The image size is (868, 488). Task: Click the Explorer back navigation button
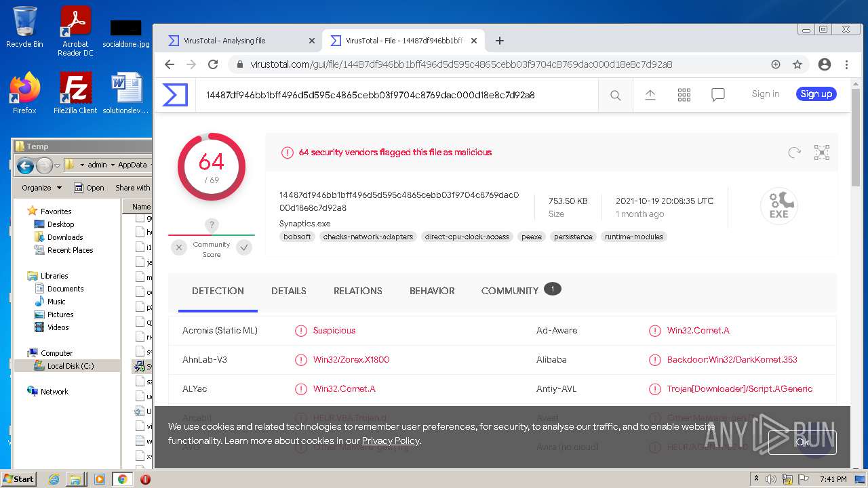pos(25,165)
